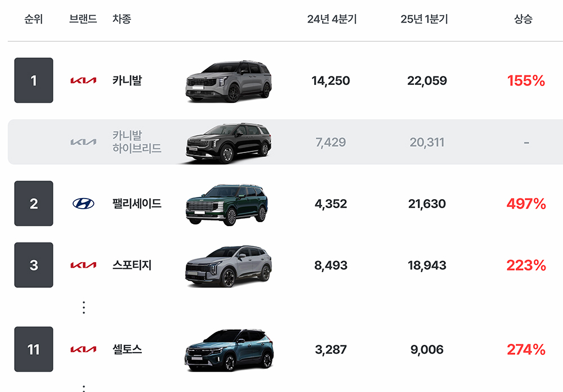The height and width of the screenshot is (392, 563).
Task: Expand hidden rows via dots below 셀토스
Action: tap(84, 389)
